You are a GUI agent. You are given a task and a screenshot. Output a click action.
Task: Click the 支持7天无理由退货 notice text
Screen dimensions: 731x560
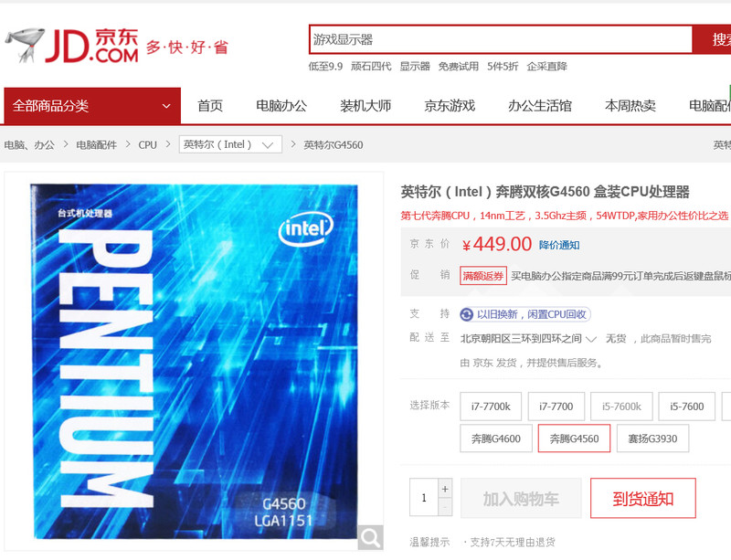click(513, 542)
